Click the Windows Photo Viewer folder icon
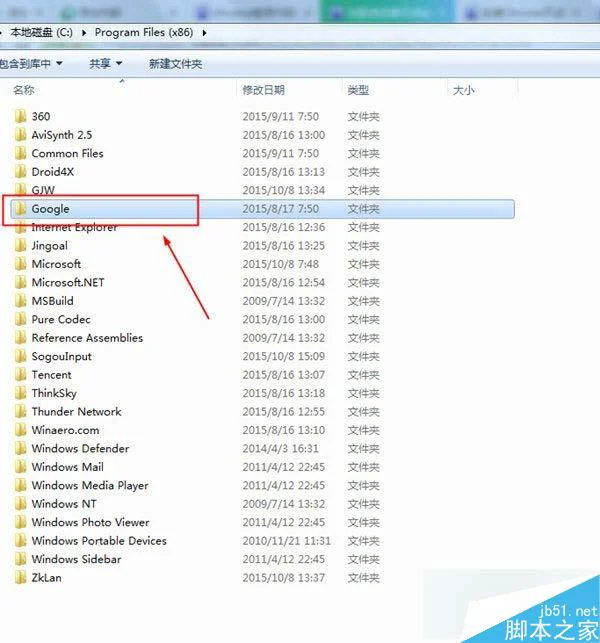Screen dimensions: 600x643 coord(20,522)
